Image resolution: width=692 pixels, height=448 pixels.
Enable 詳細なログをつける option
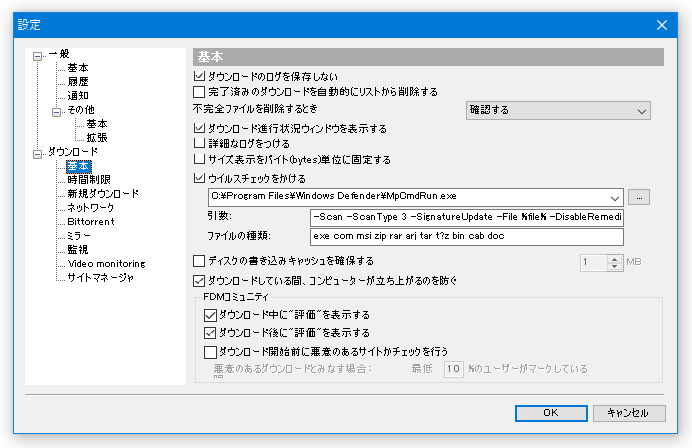pyautogui.click(x=199, y=143)
